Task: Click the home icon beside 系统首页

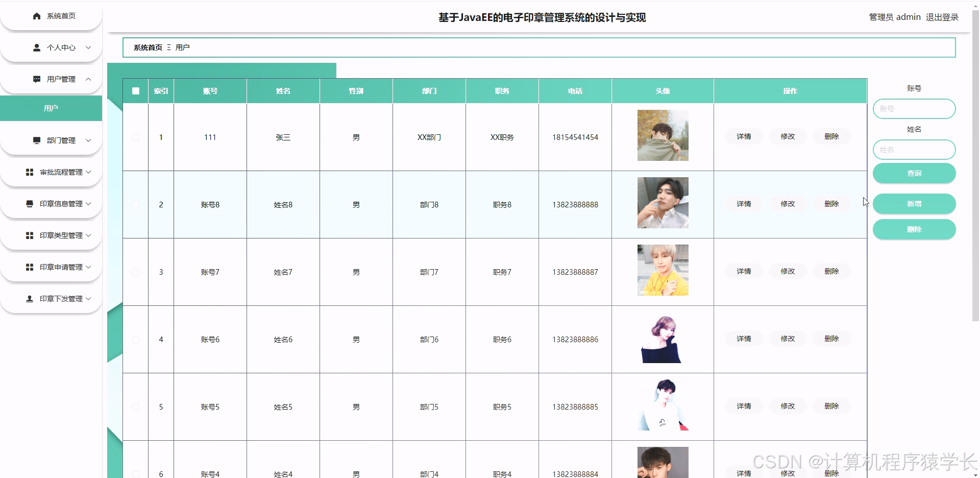Action: point(37,16)
